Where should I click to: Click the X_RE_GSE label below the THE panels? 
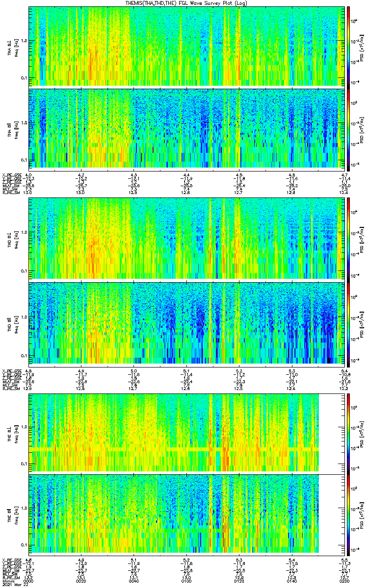[11, 560]
